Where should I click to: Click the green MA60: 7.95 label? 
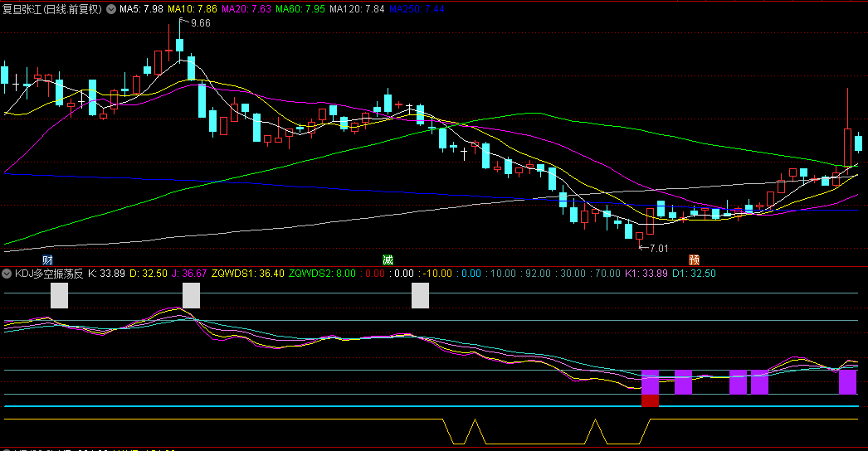[300, 10]
